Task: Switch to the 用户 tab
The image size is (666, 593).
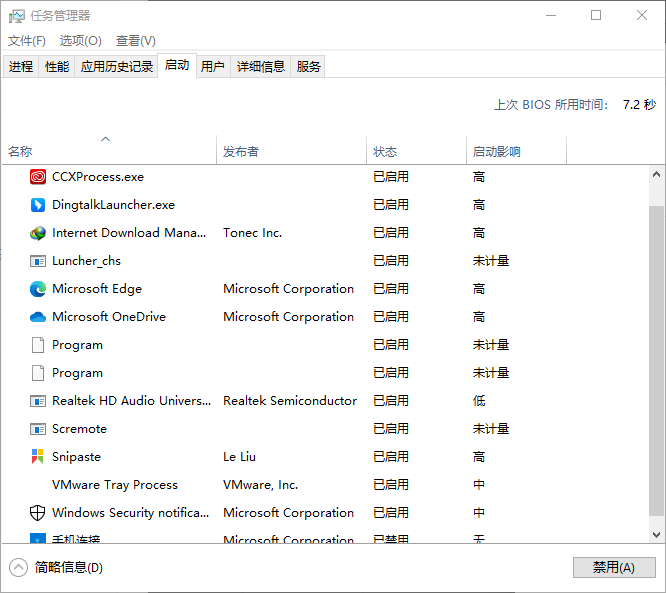Action: (x=213, y=66)
